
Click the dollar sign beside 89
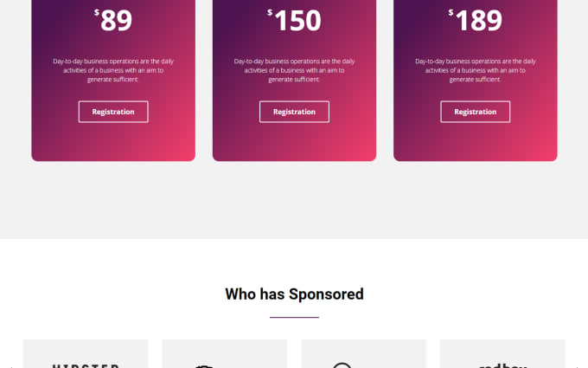coord(97,12)
